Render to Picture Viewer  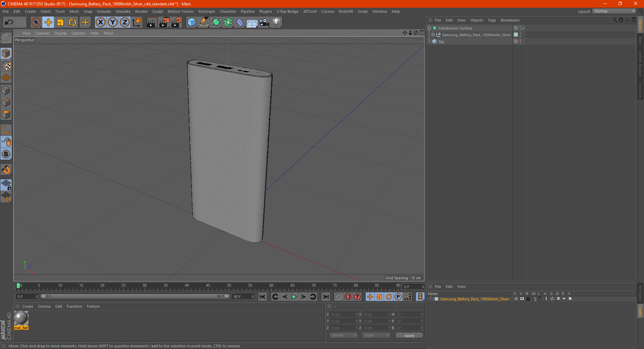(164, 22)
